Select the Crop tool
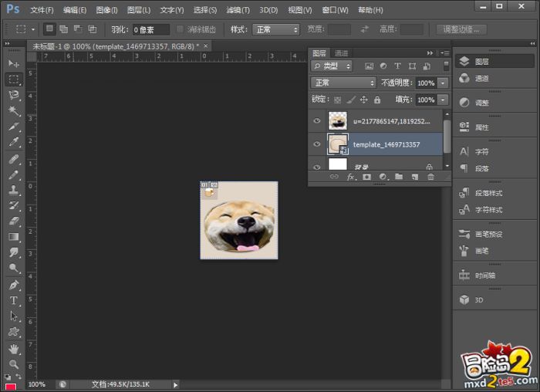This screenshot has width=540, height=392. pyautogui.click(x=14, y=127)
